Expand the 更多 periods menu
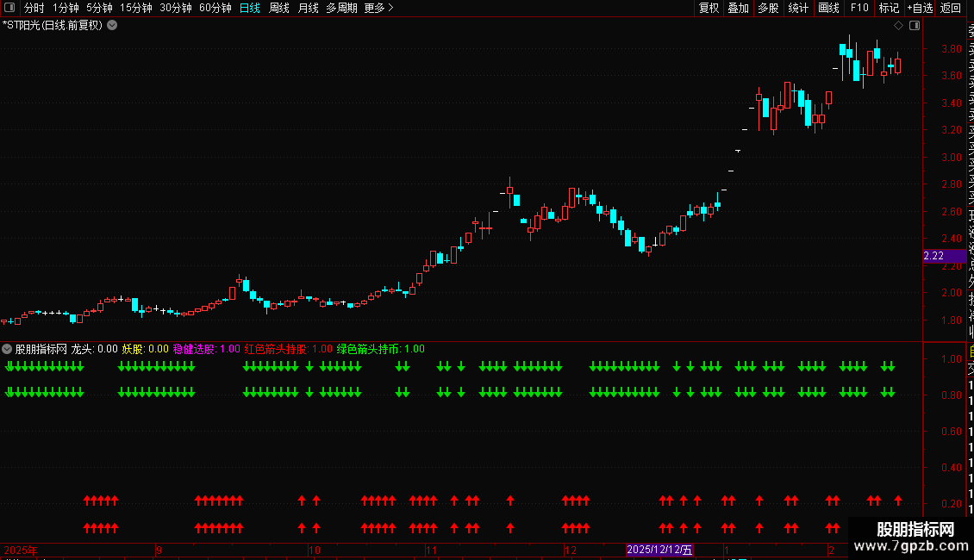974x560 pixels. (379, 8)
